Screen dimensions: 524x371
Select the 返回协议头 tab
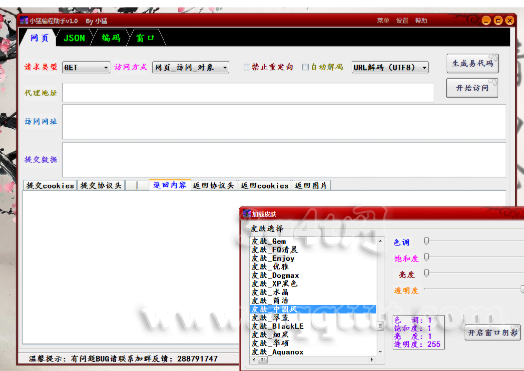pos(213,186)
